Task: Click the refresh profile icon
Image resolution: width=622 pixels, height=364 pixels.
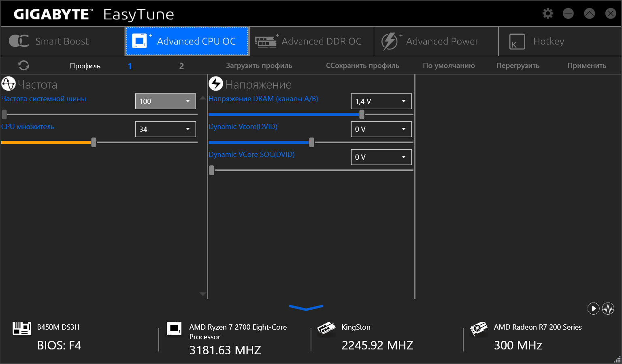Action: pyautogui.click(x=24, y=66)
